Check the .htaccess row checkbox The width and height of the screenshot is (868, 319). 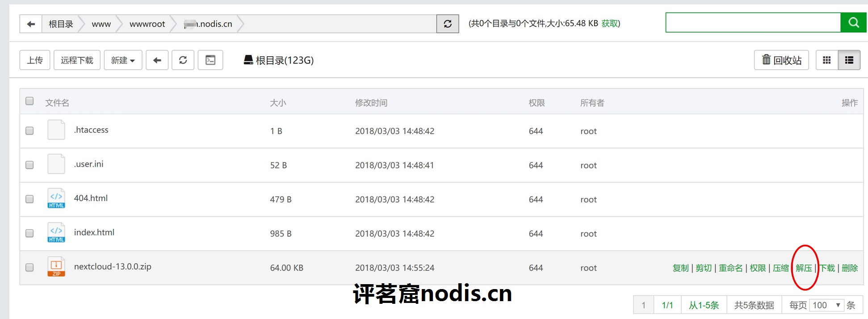(x=29, y=131)
